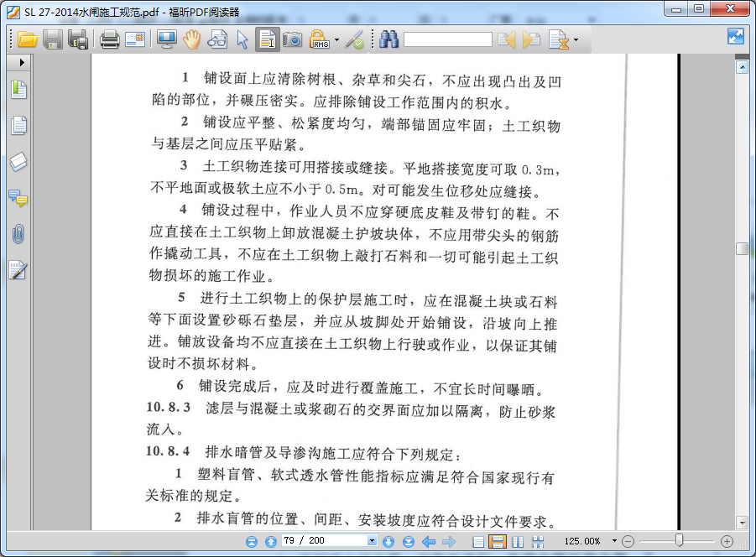Print the document using the printer icon

[x=109, y=39]
